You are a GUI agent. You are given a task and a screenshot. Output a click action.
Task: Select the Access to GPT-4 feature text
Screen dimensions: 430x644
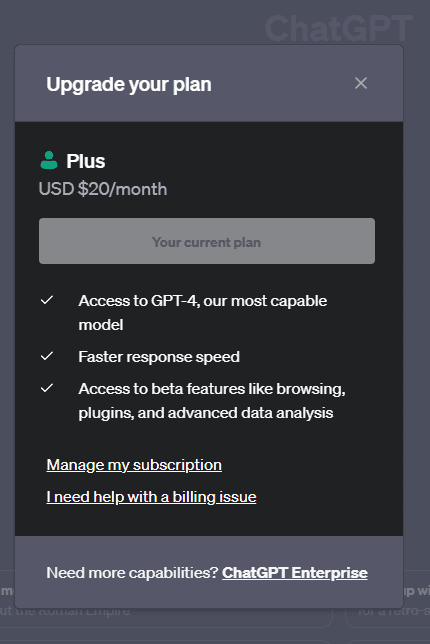click(203, 313)
